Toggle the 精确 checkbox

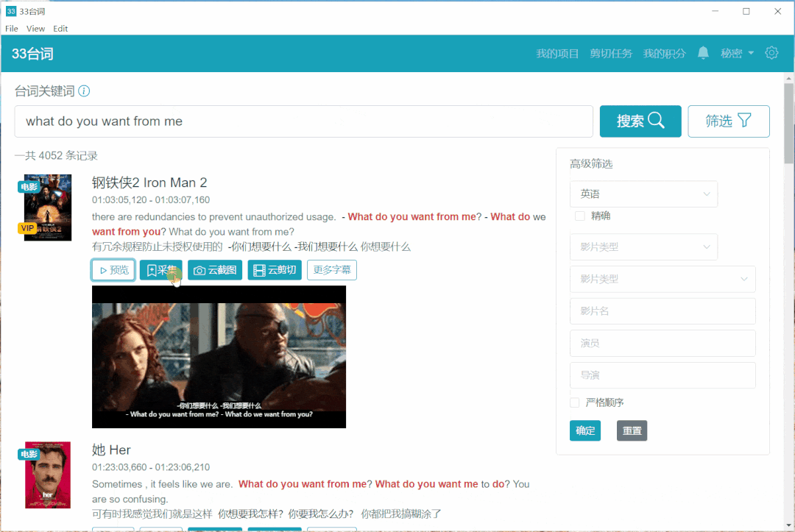(x=579, y=216)
